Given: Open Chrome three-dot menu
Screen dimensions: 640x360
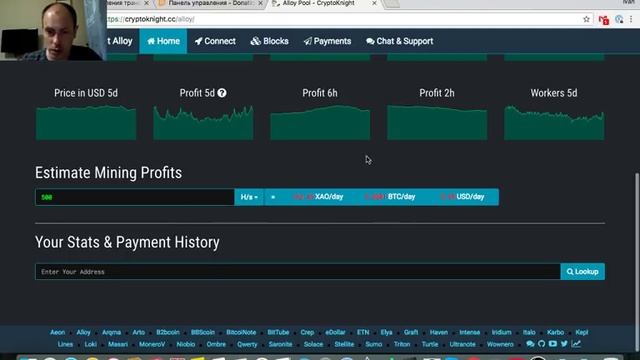Looking at the screenshot, I should point(631,19).
